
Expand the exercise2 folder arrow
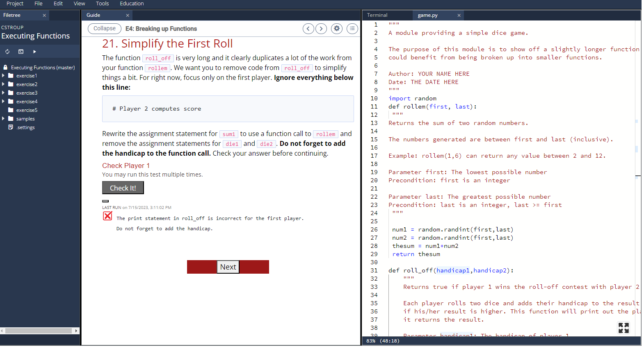(x=3, y=84)
